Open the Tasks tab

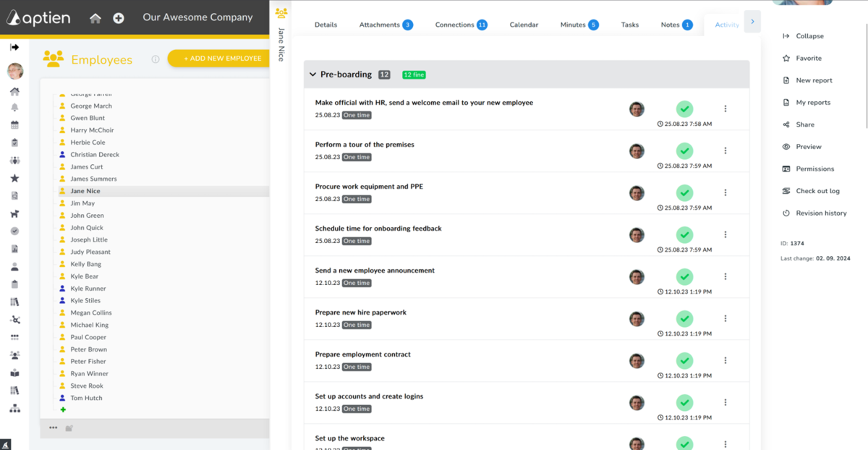tap(630, 25)
